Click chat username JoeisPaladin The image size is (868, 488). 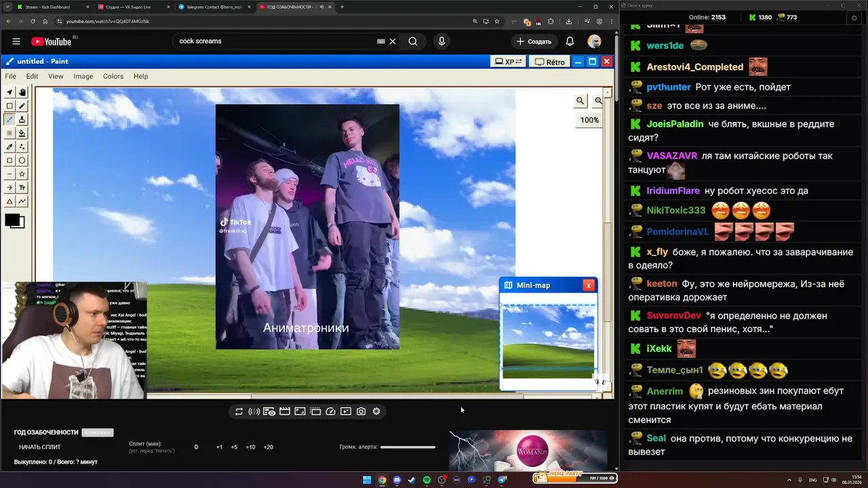tap(675, 124)
